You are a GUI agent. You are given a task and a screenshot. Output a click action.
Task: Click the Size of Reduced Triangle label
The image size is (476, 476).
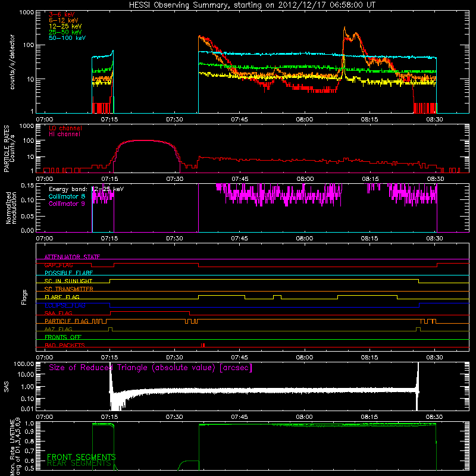tap(151, 368)
